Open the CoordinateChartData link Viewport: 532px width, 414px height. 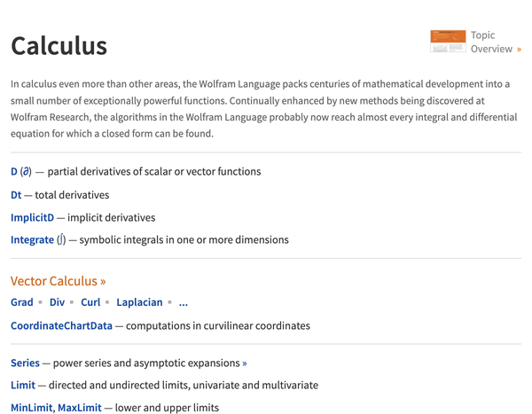(61, 325)
